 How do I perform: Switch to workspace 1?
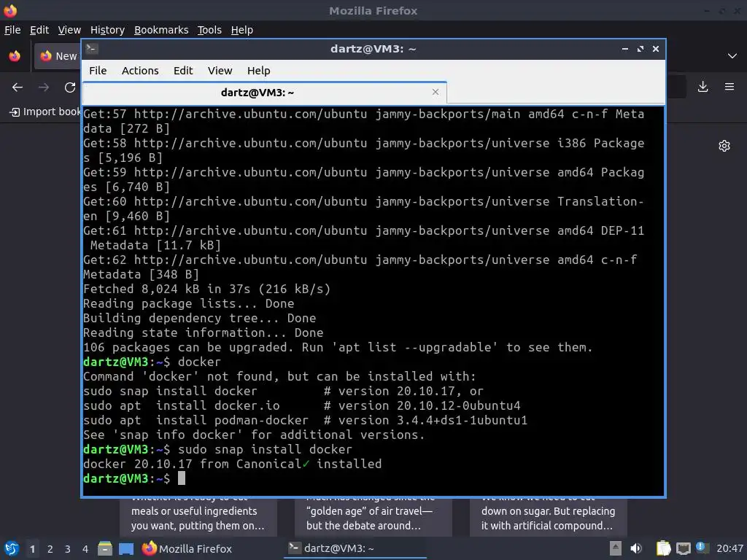point(32,549)
